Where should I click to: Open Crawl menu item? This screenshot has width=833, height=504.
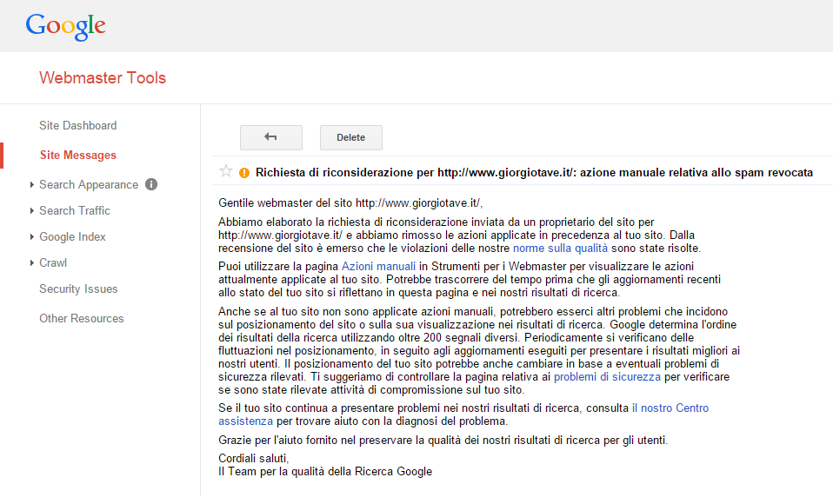coord(53,262)
